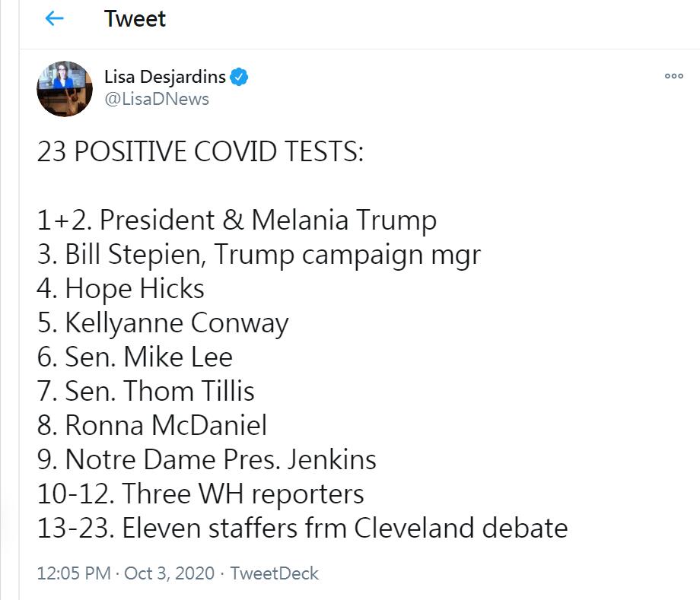Click the 'President & Melania Trump' line
Viewport: 700px width, 600px height.
pos(237,221)
